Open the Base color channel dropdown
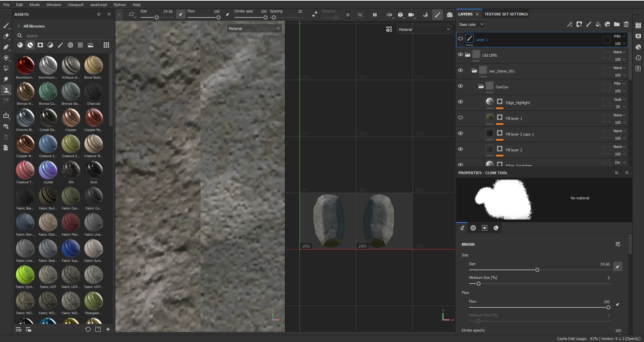 (471, 25)
